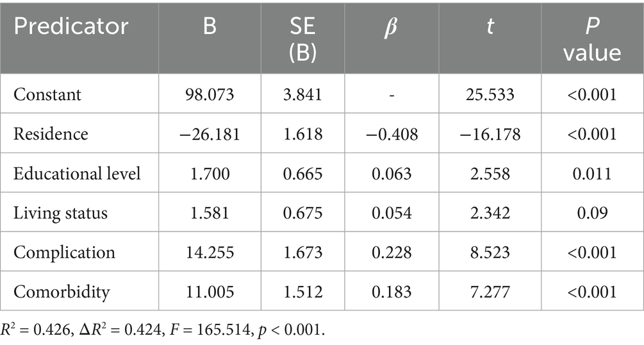Select the 7.277 t value cell
This screenshot has height=345, width=644.
(x=490, y=291)
